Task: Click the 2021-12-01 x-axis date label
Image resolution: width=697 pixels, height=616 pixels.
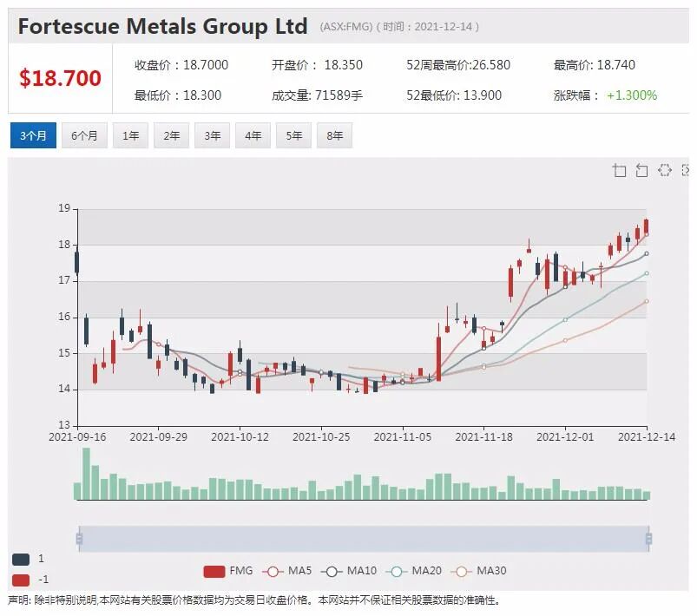Action: pos(565,437)
